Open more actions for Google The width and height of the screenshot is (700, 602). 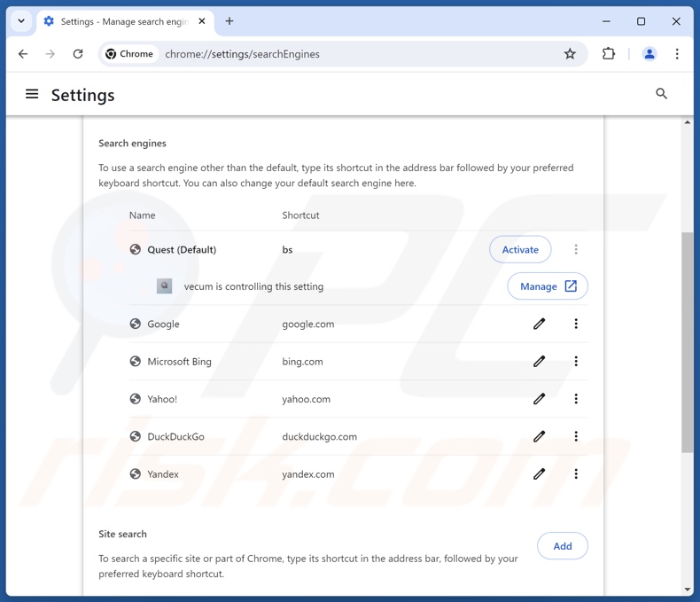coord(576,324)
